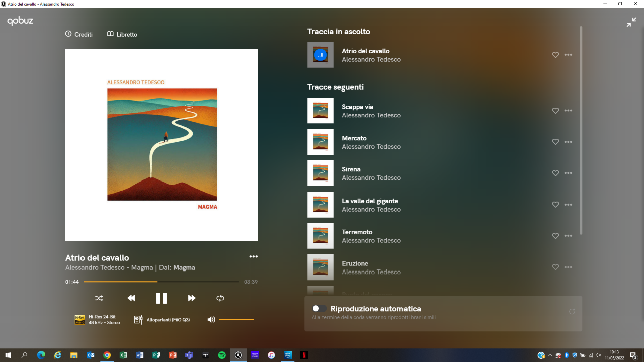The height and width of the screenshot is (362, 644).
Task: Open Alessandro Tedesco artist under Mercato
Action: click(x=371, y=147)
